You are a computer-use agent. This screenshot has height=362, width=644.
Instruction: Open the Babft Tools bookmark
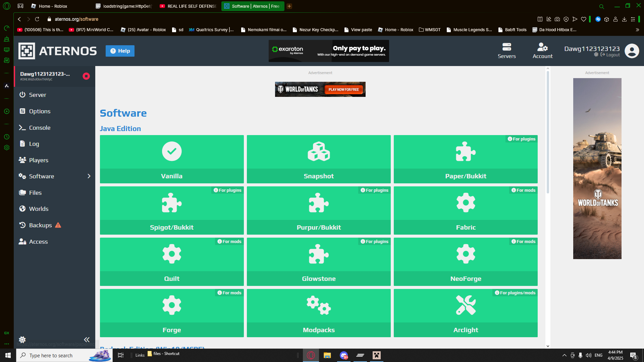pyautogui.click(x=512, y=30)
